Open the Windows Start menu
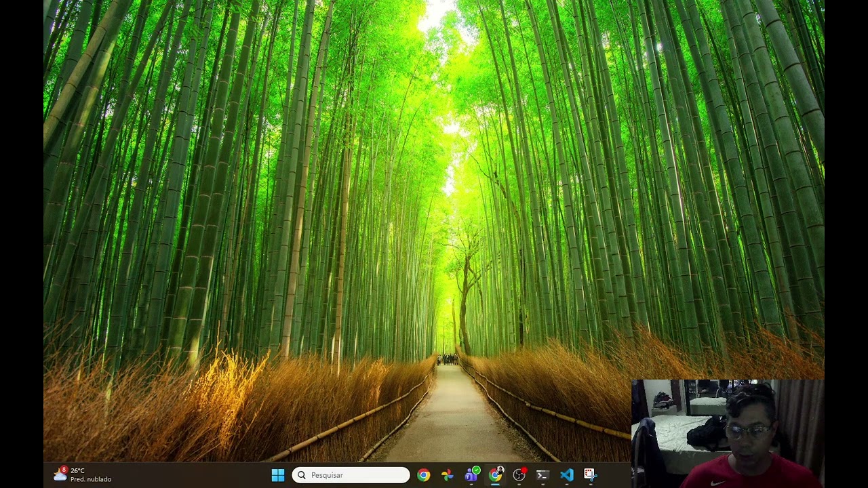The width and height of the screenshot is (868, 488). [x=278, y=475]
